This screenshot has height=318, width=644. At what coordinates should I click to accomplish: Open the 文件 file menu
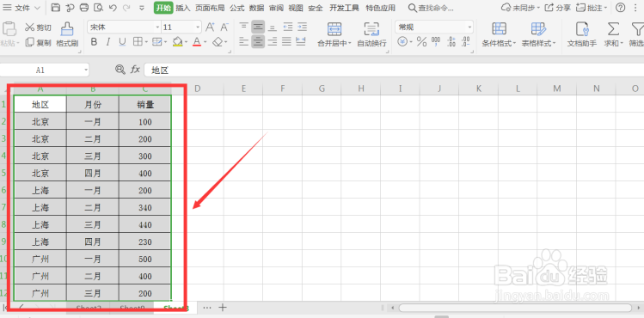coord(21,8)
